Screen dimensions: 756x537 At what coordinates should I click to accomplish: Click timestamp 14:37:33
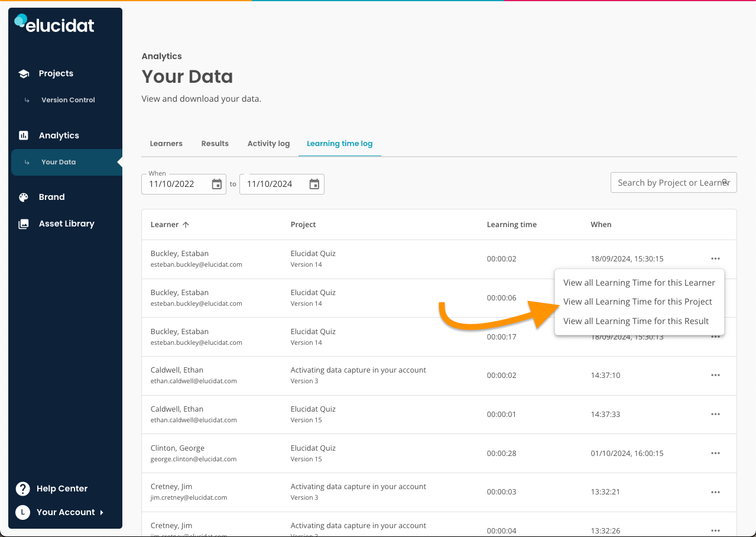coord(605,415)
